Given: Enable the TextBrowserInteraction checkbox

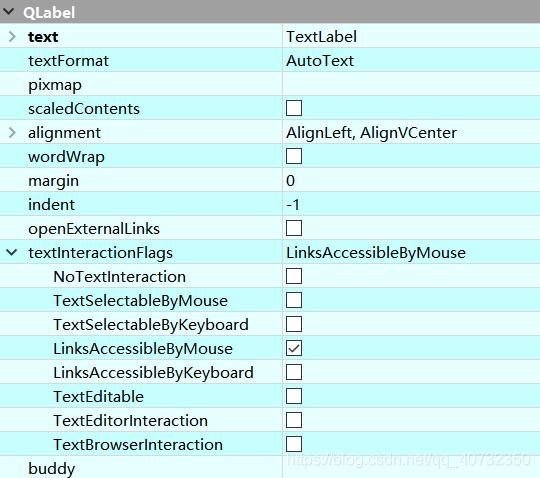Looking at the screenshot, I should (294, 444).
